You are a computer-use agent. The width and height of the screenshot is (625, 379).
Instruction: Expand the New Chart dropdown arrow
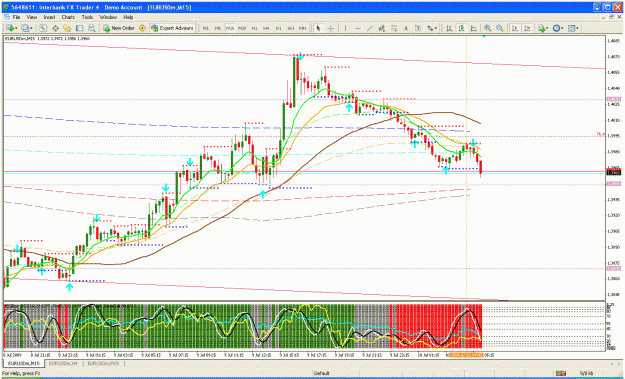(x=16, y=29)
